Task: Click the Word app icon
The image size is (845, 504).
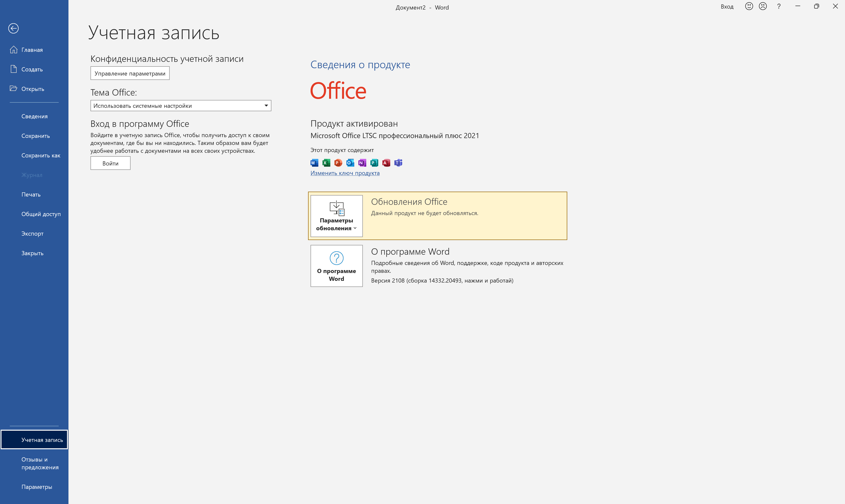Action: [x=314, y=163]
